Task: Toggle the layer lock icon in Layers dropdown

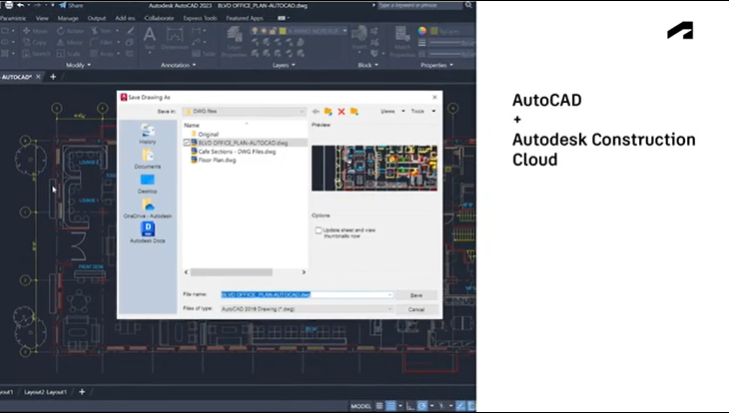Action: (273, 31)
